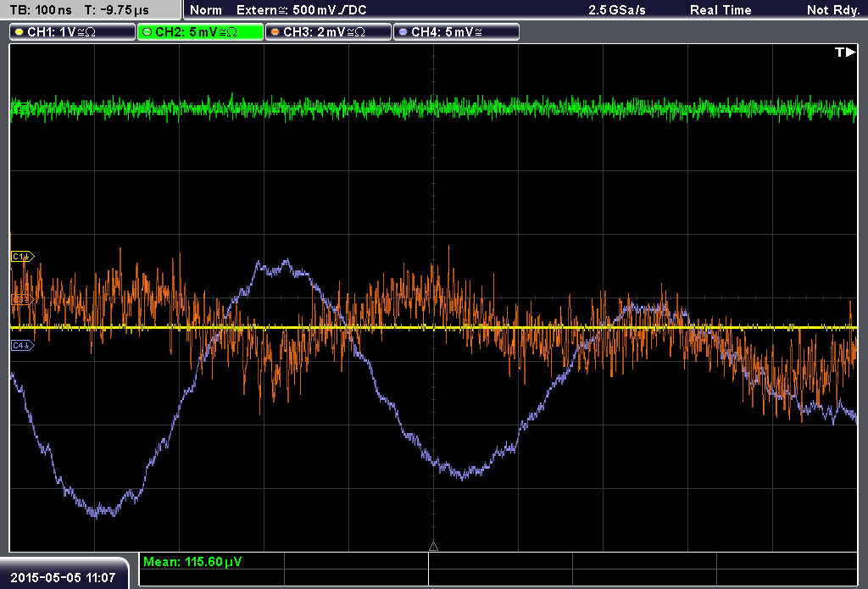Click the trigger position T arrow icon

pos(845,52)
